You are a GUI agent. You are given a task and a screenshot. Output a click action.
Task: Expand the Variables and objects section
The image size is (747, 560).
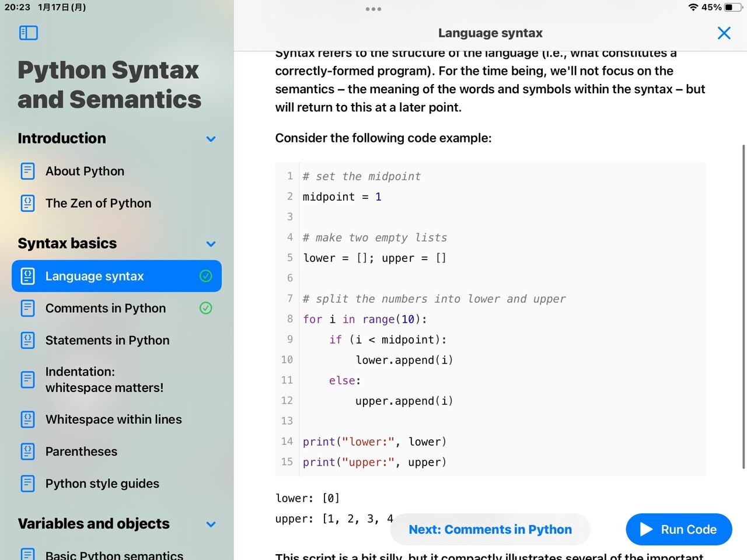(211, 524)
